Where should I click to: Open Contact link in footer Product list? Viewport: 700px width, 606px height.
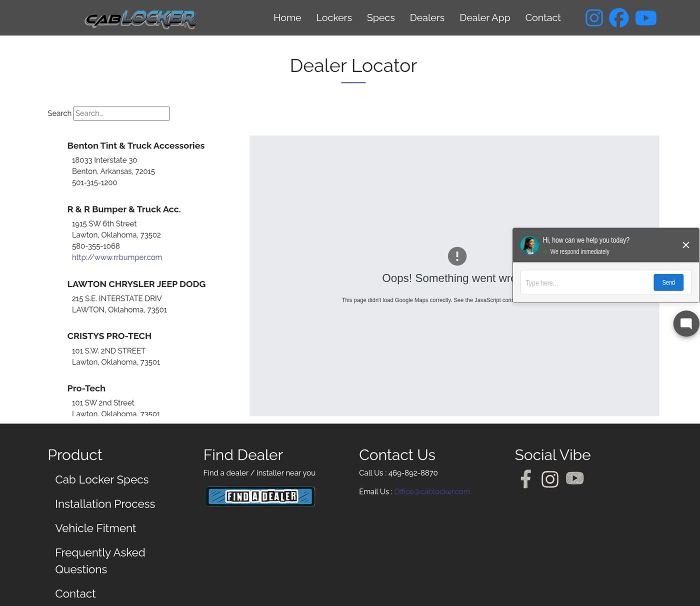(x=75, y=593)
